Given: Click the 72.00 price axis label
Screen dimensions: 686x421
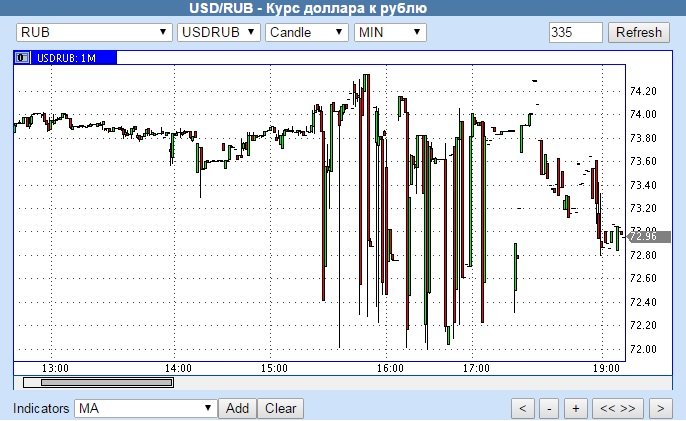Looking at the screenshot, I should pyautogui.click(x=643, y=349).
